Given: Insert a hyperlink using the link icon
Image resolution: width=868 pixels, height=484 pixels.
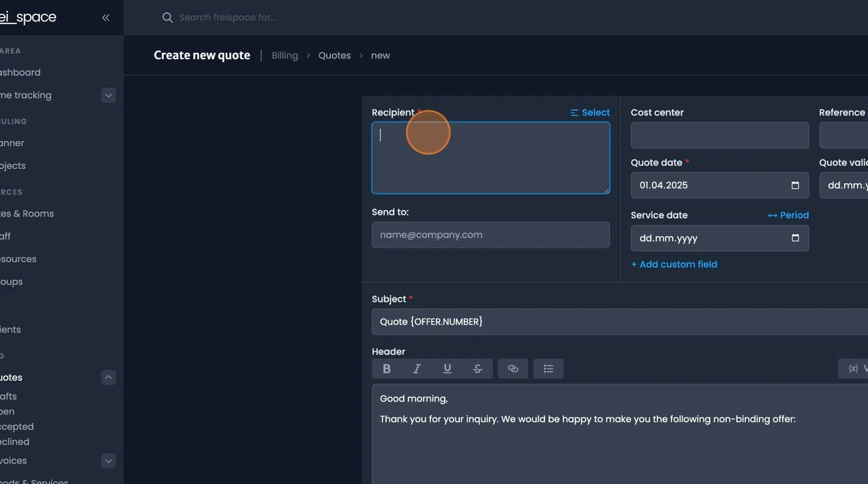Looking at the screenshot, I should pyautogui.click(x=513, y=368).
